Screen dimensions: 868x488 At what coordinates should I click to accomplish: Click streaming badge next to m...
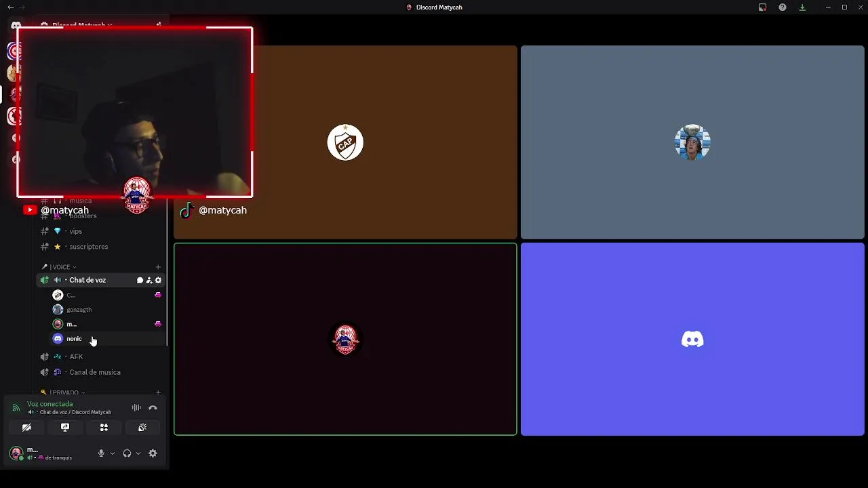click(x=158, y=324)
